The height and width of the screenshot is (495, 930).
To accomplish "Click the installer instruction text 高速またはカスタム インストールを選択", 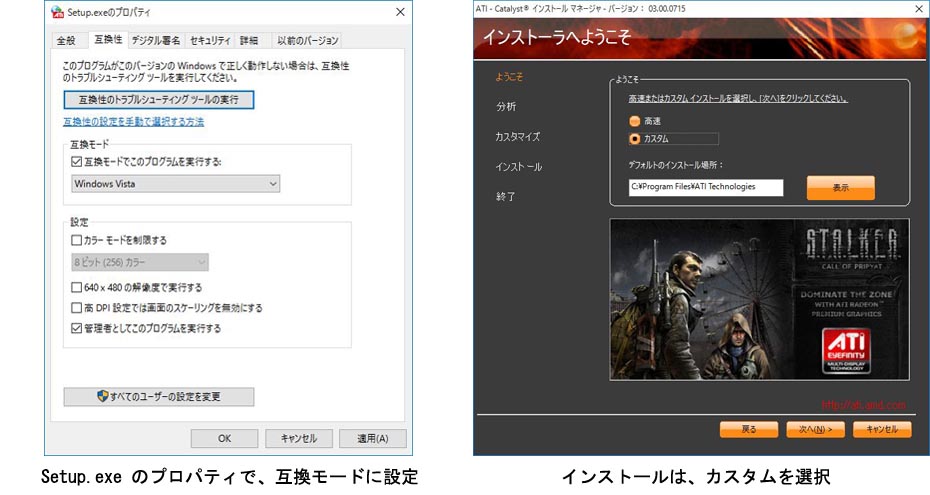I will [x=738, y=98].
